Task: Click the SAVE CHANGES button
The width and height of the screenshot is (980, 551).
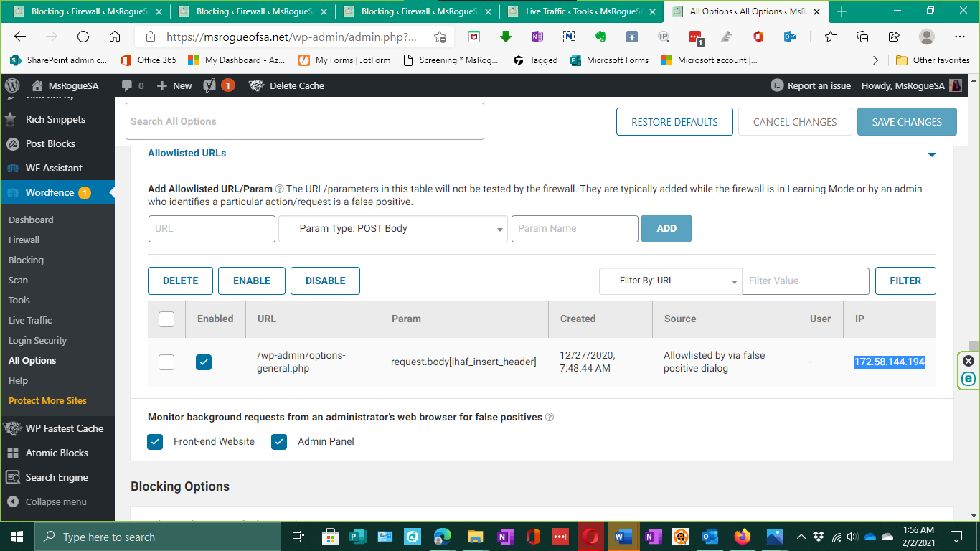Action: tap(906, 122)
